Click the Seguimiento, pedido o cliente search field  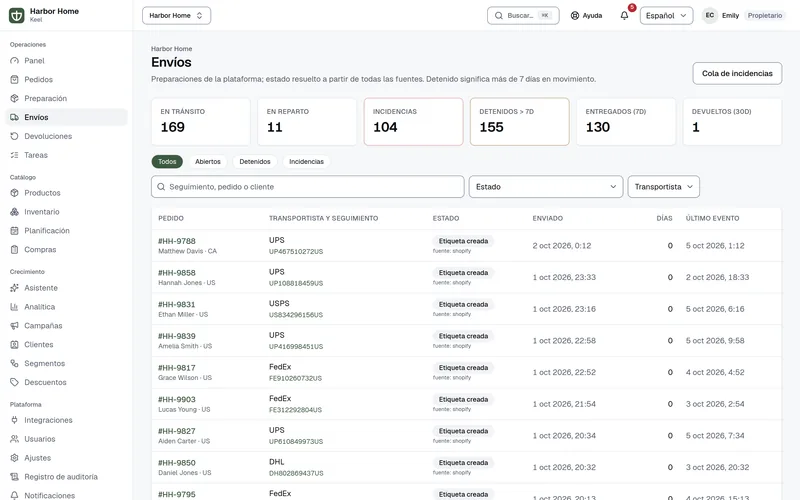pyautogui.click(x=308, y=187)
